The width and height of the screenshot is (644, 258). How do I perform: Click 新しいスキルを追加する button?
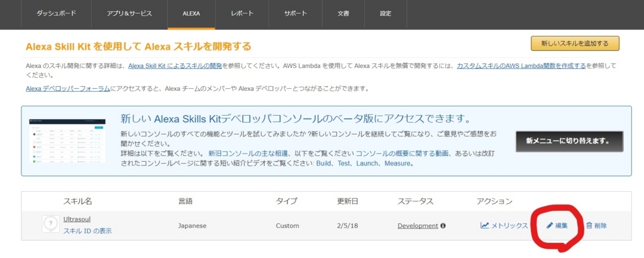click(575, 43)
